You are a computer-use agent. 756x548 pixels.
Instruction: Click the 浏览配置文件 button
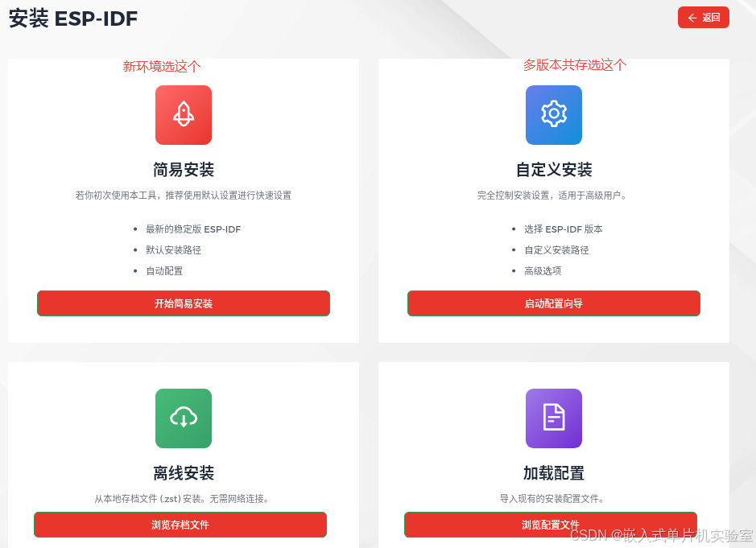point(551,524)
